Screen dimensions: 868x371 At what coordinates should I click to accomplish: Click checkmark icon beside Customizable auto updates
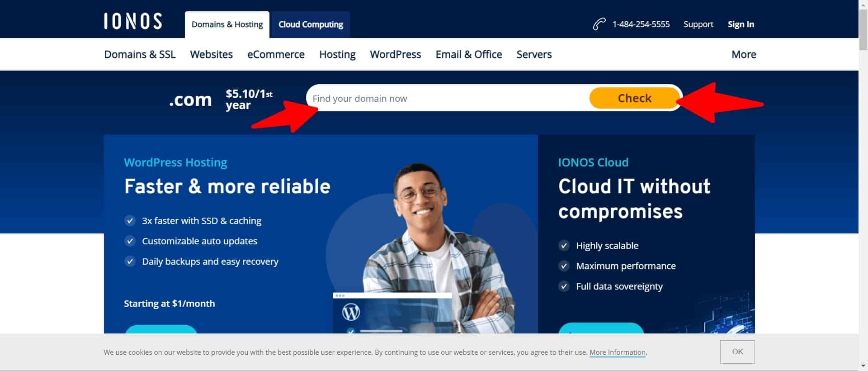tap(130, 241)
